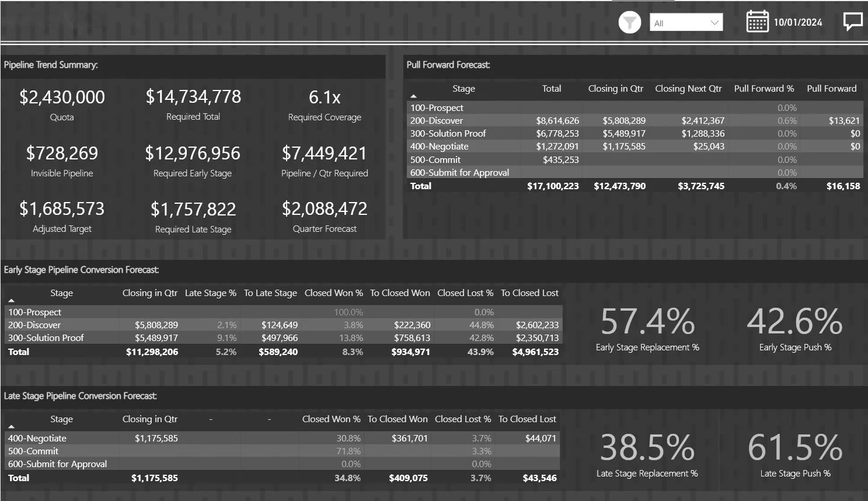Select 300-Solution Proof row in Early Stage table
Screen dimensions: 868x501
283,338
